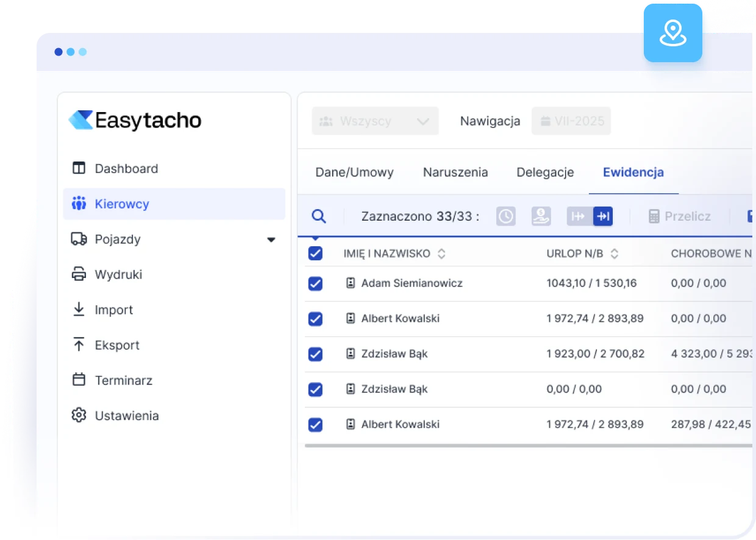The width and height of the screenshot is (756, 540).
Task: Click driver card icon in row with 287,98 / 422,45
Action: coord(351,425)
